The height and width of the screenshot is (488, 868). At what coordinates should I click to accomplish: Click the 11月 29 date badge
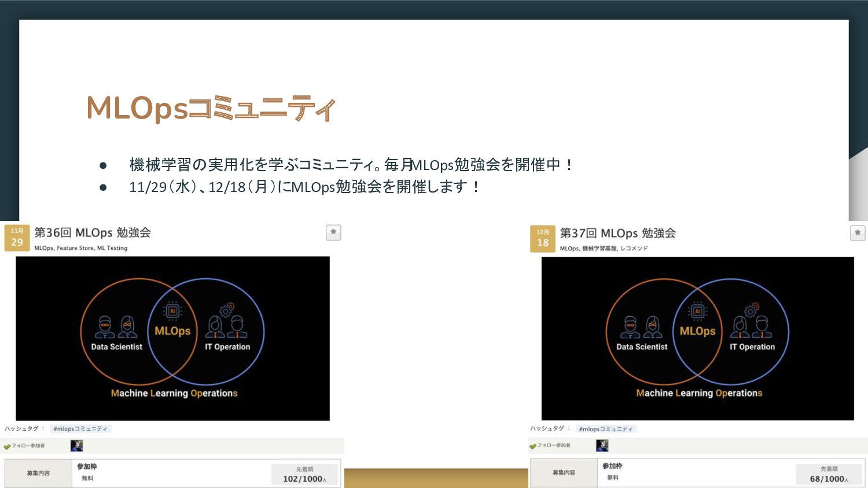(17, 238)
